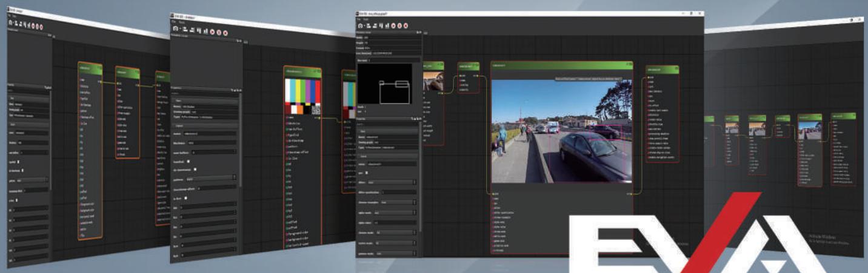Click the first red circle toolbar icon
Image resolution: width=868 pixels, height=273 pixels.
point(393,26)
